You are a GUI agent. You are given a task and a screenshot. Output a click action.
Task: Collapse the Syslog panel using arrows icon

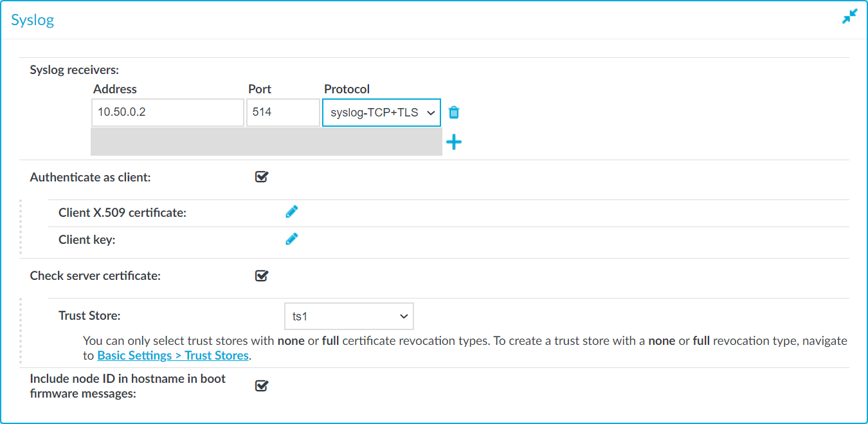click(849, 17)
